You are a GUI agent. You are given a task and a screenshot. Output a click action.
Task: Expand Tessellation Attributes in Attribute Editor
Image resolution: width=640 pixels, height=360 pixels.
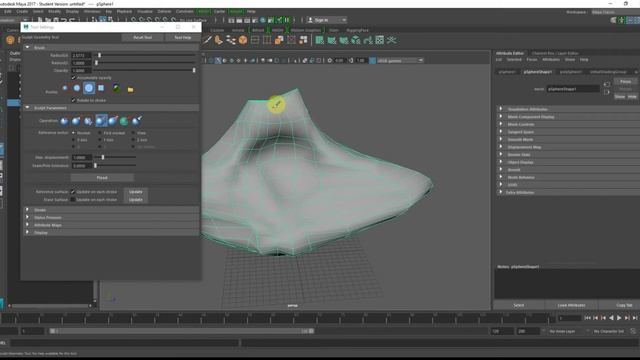501,109
